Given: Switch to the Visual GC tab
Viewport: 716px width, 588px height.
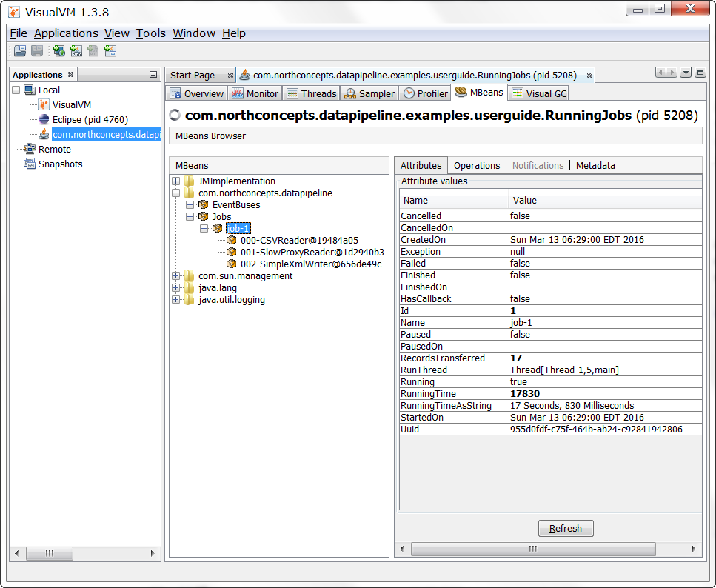Looking at the screenshot, I should click(539, 93).
